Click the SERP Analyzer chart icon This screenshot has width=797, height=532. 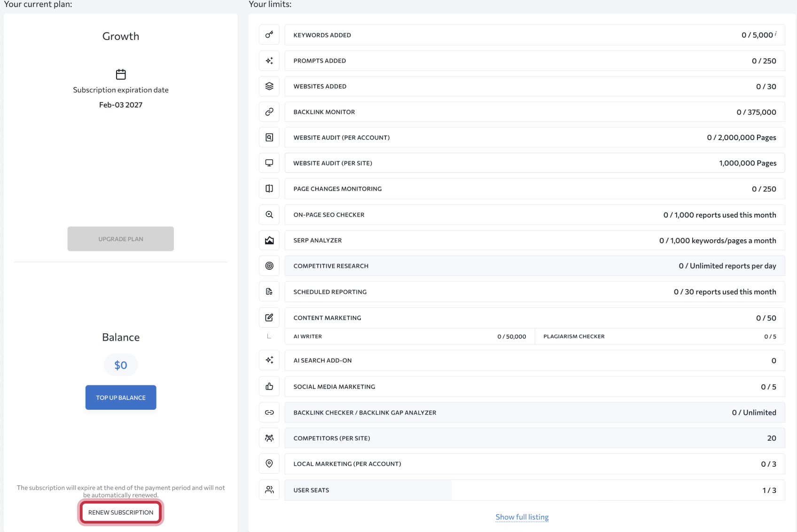coord(269,240)
